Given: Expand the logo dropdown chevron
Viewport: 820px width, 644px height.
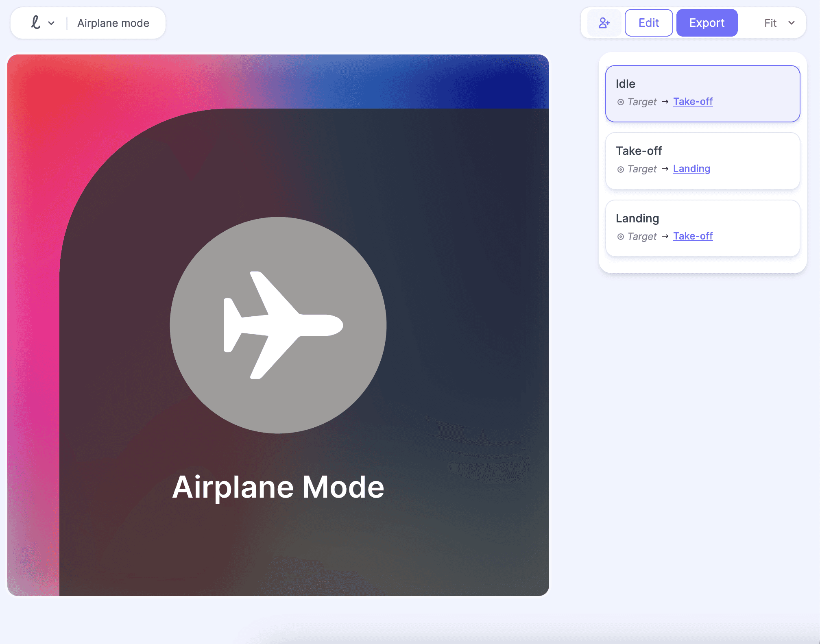Looking at the screenshot, I should click(x=51, y=23).
